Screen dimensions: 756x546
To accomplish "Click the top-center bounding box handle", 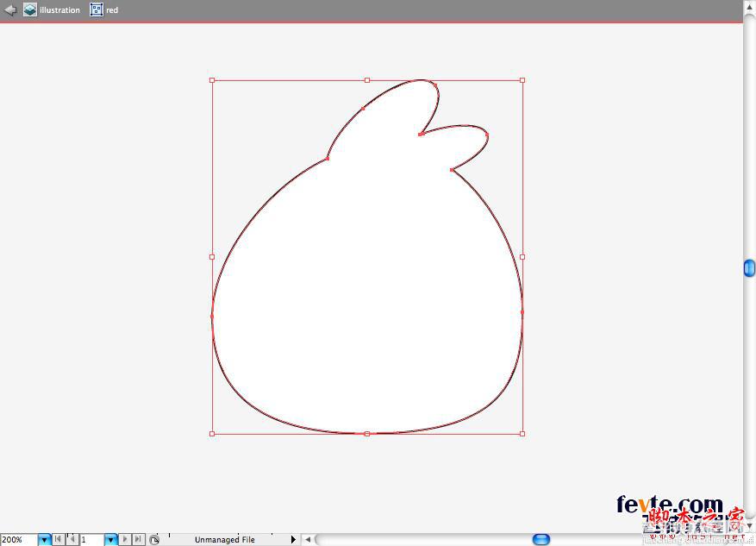I will click(367, 80).
